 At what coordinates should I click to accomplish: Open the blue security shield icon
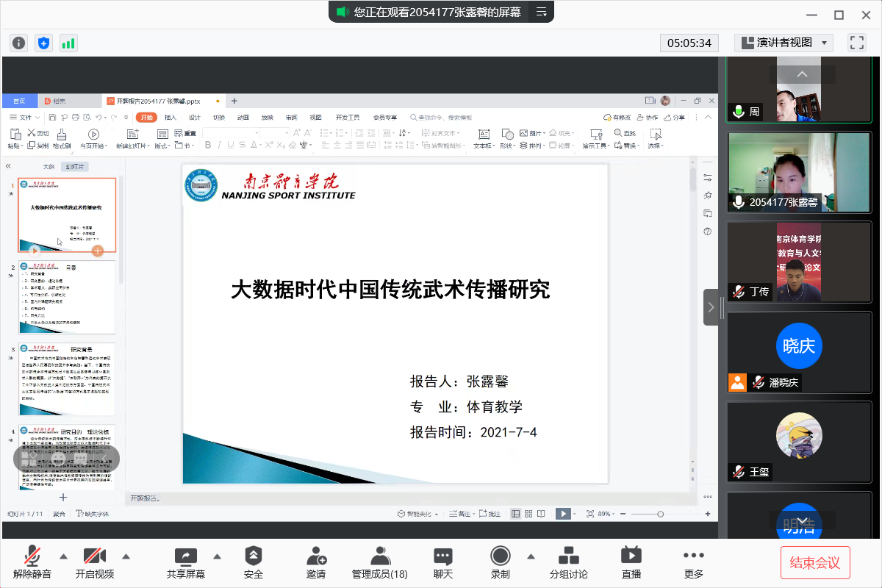coord(43,43)
